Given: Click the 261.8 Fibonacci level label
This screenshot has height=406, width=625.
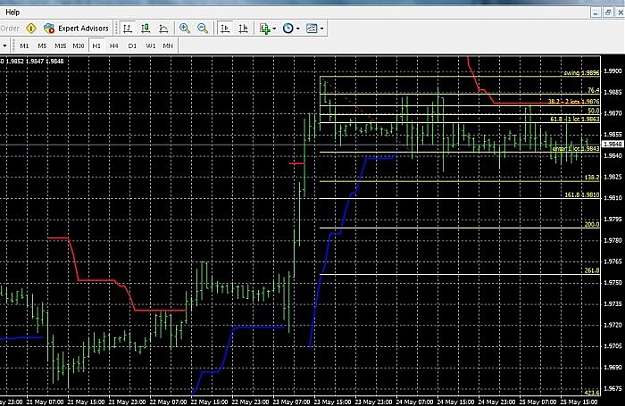Looking at the screenshot, I should click(592, 271).
